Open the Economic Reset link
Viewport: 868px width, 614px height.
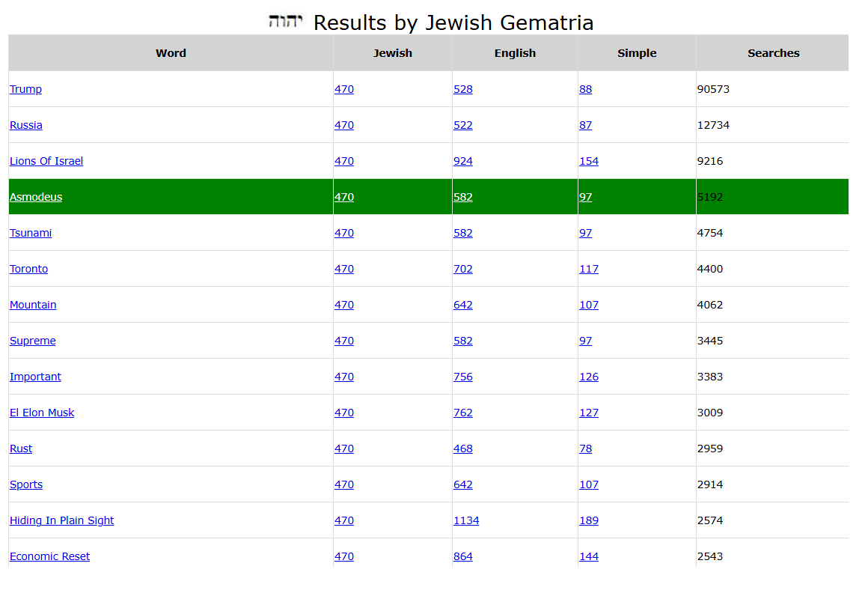pos(50,557)
